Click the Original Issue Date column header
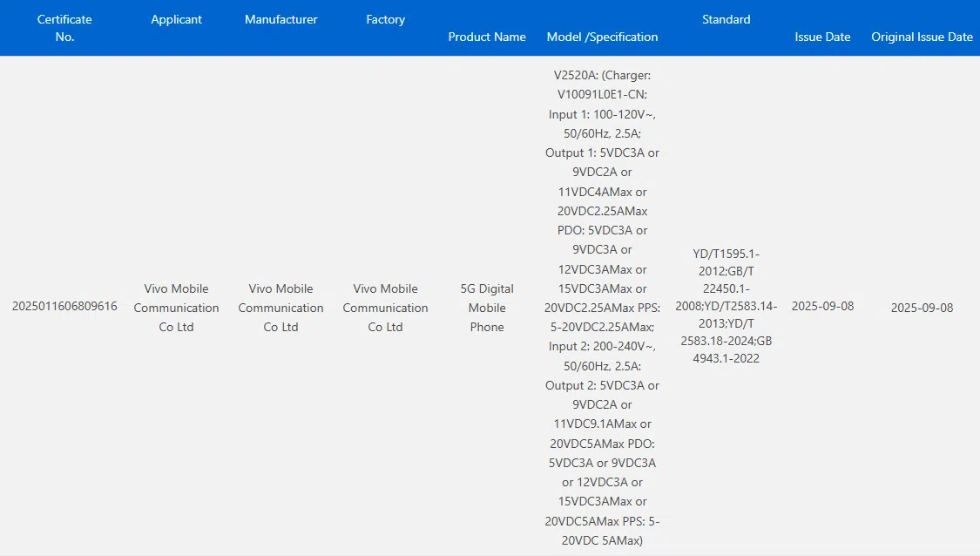Screen dimensions: 980x556 (922, 37)
